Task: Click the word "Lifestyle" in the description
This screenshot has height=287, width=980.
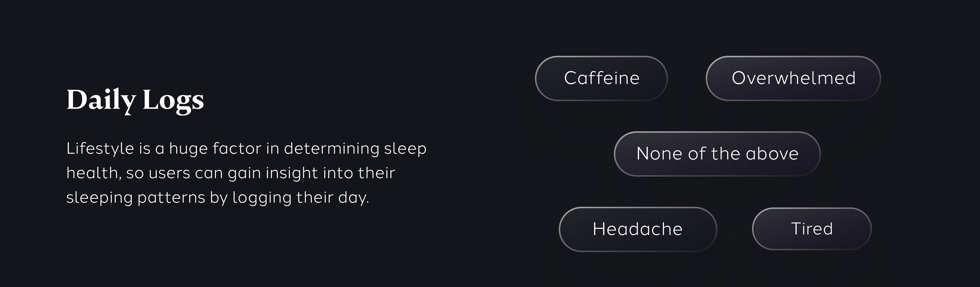Action: (x=100, y=148)
